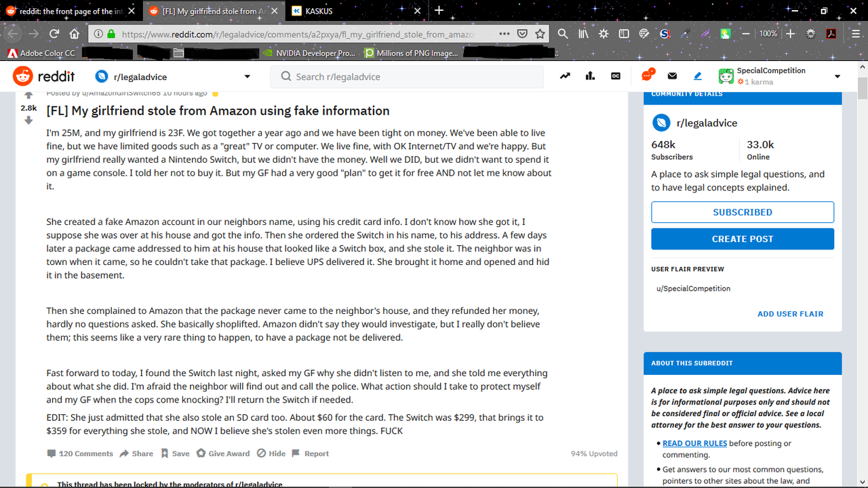Click ADD USER FLAIR link

coord(790,314)
